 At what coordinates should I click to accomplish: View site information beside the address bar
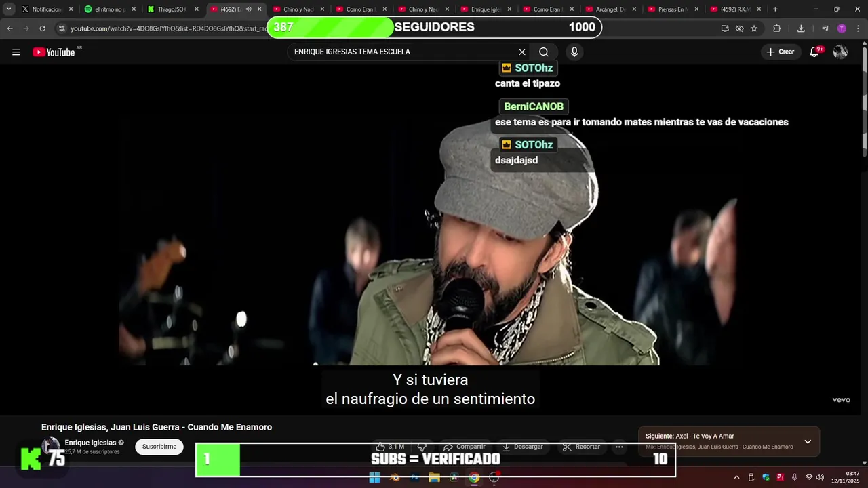tap(62, 28)
